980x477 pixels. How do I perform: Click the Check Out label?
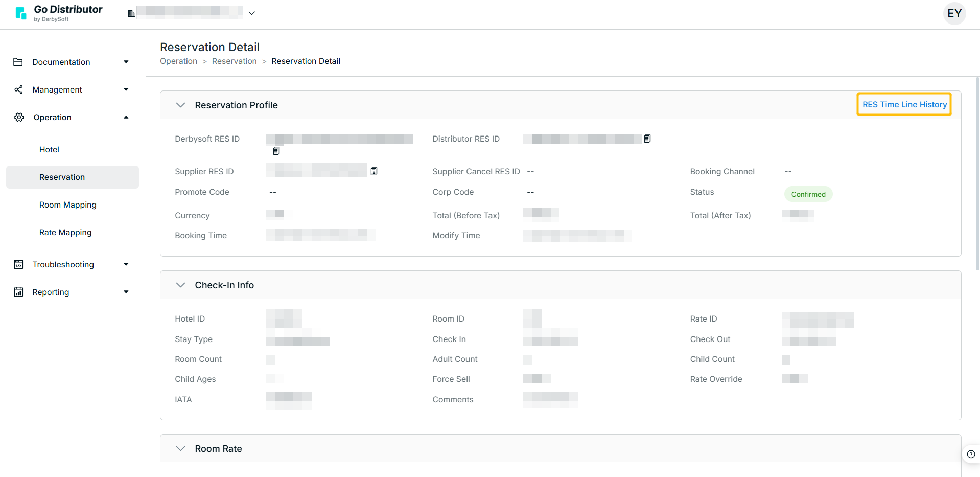pos(710,339)
